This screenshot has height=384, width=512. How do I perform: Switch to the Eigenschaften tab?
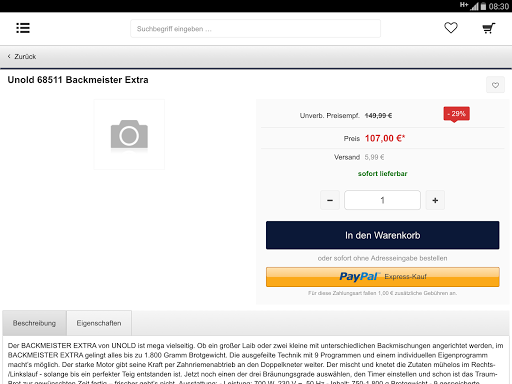tap(99, 323)
